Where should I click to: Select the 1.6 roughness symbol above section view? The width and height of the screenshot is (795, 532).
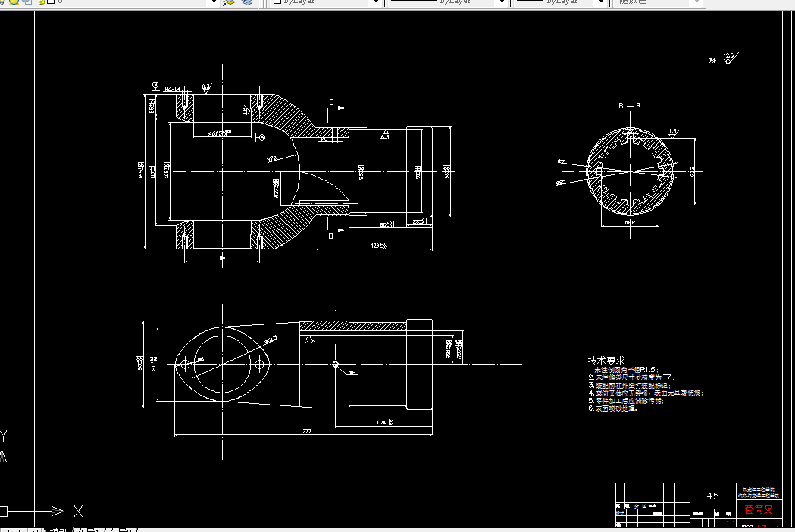pyautogui.click(x=673, y=133)
